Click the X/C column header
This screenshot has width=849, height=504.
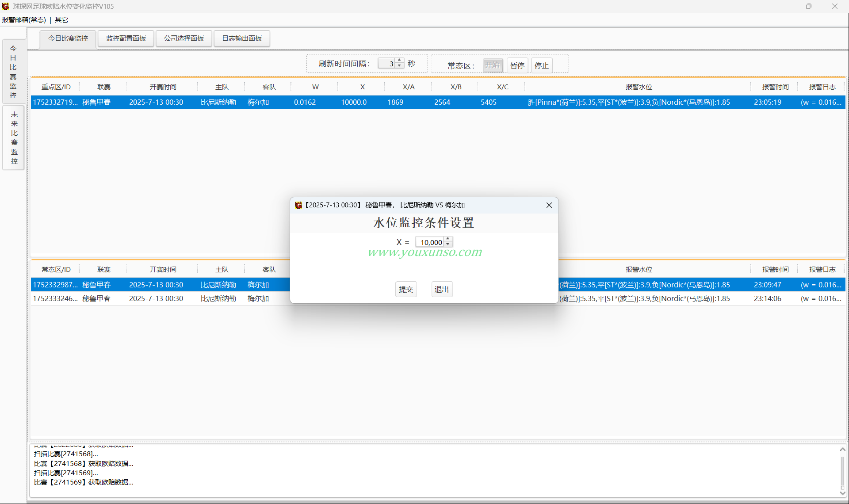point(502,87)
